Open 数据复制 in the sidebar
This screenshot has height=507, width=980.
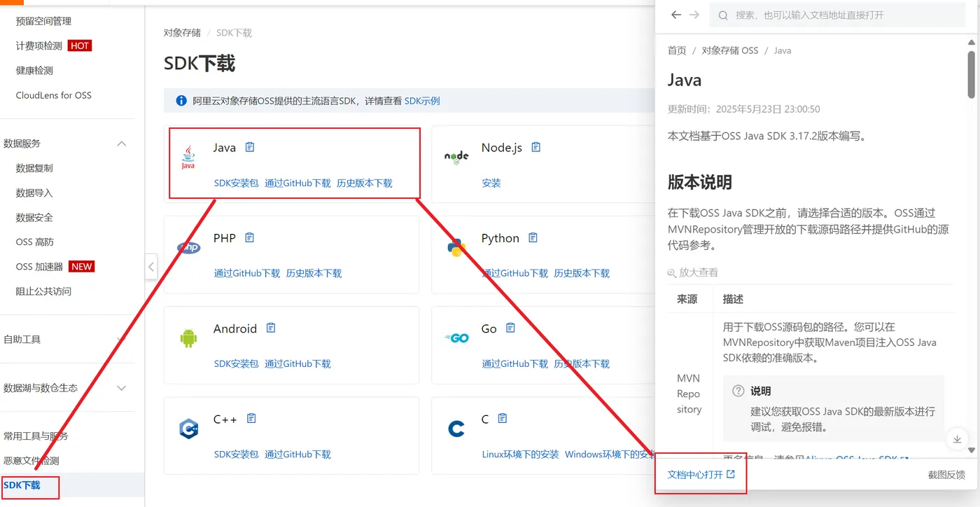(x=34, y=168)
